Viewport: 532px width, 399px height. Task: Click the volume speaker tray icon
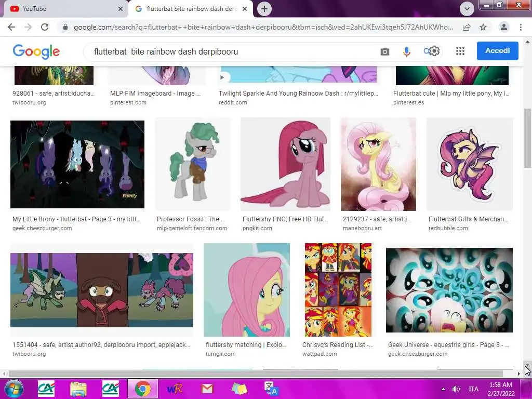point(456,389)
